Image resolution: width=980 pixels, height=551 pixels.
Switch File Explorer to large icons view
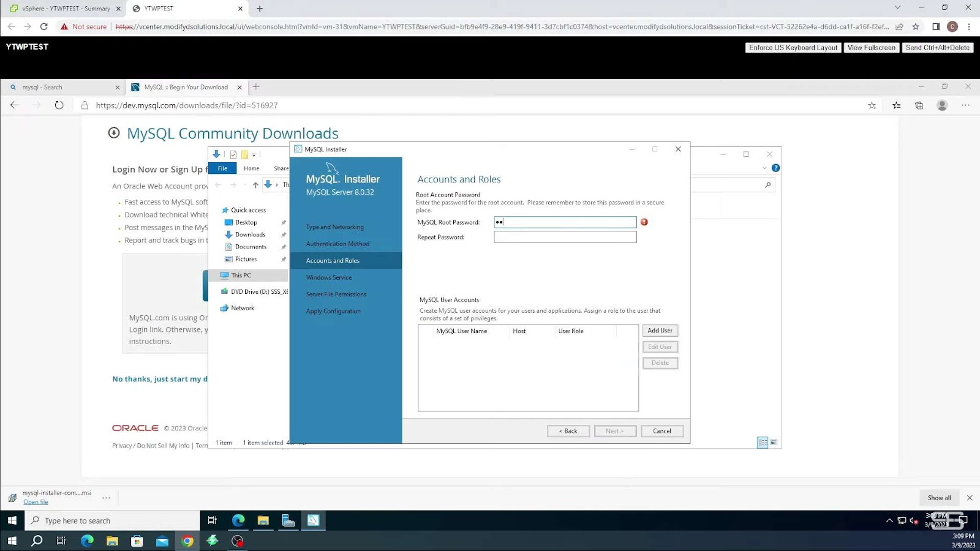click(x=774, y=442)
